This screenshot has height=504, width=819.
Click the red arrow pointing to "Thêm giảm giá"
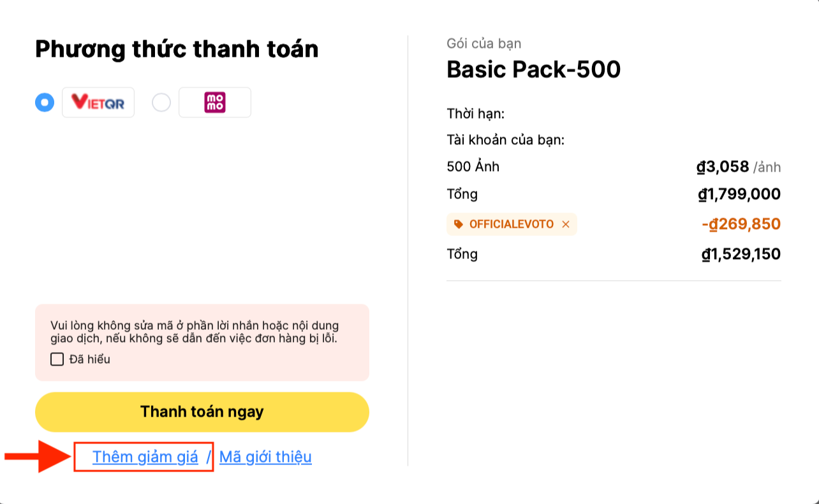tap(37, 456)
